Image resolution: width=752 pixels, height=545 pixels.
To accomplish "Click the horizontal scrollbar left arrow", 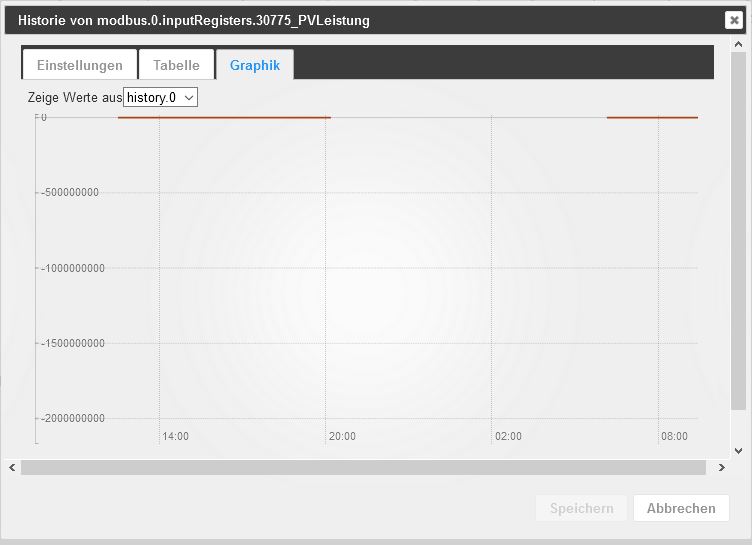I will pyautogui.click(x=12, y=467).
